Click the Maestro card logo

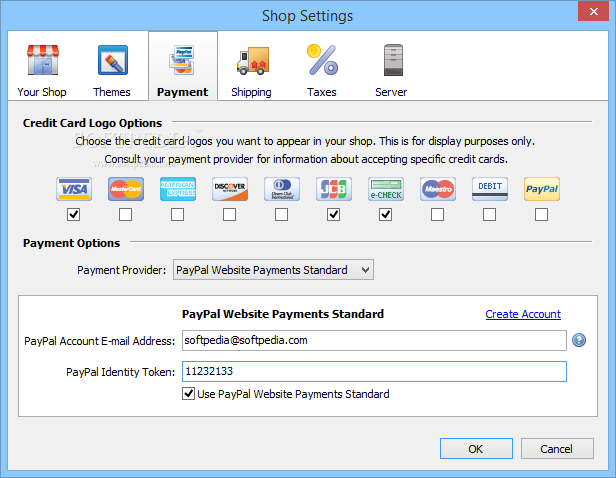coord(438,189)
